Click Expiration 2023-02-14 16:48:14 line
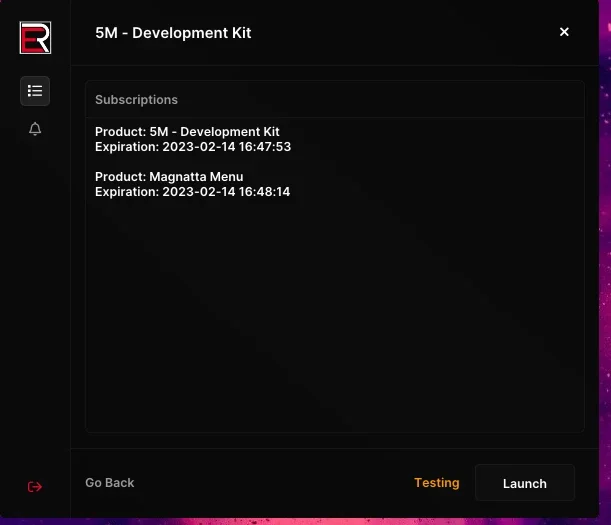Screen dimensions: 611x525 [x=192, y=192]
